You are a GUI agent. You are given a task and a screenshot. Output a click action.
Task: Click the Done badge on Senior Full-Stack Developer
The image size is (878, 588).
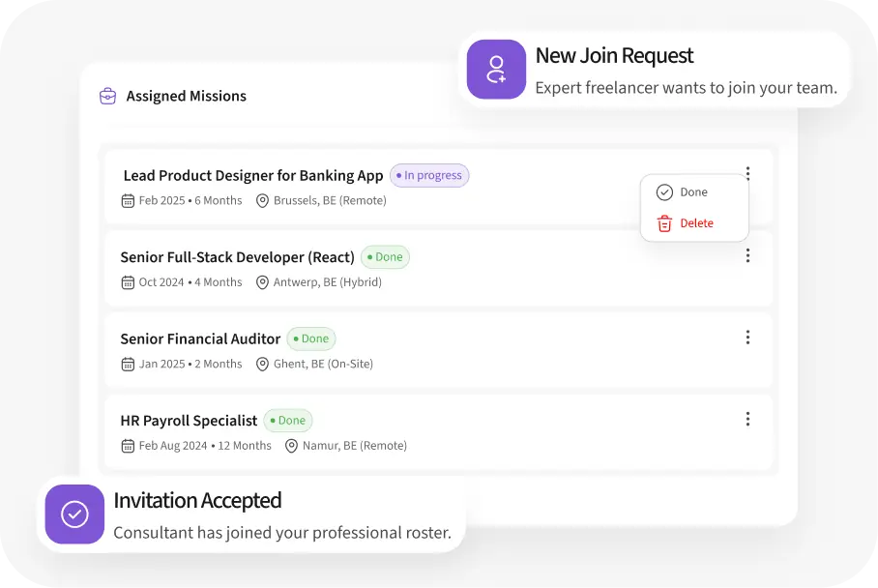[x=385, y=257]
